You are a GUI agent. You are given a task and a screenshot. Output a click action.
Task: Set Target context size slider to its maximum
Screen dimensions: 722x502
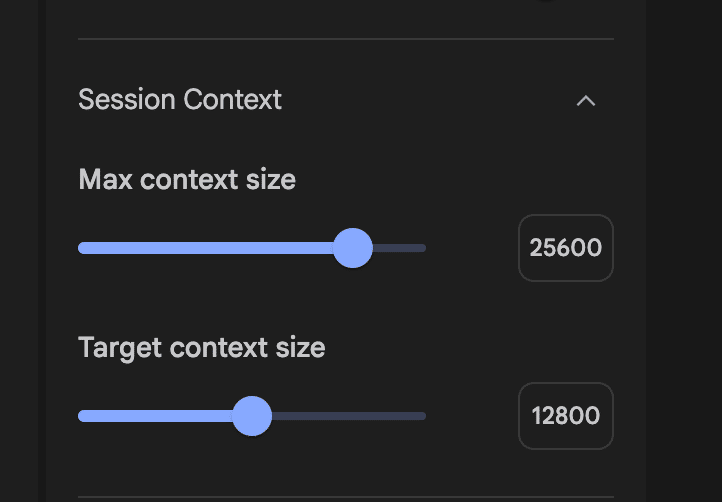[x=424, y=416]
